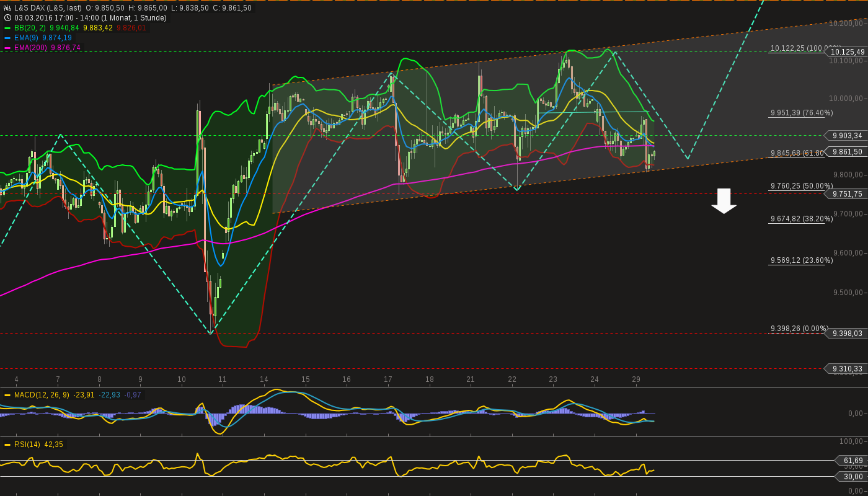Click the Fibonacci label 9.569,12 (23.60%)
The image size is (868, 496).
coord(802,260)
